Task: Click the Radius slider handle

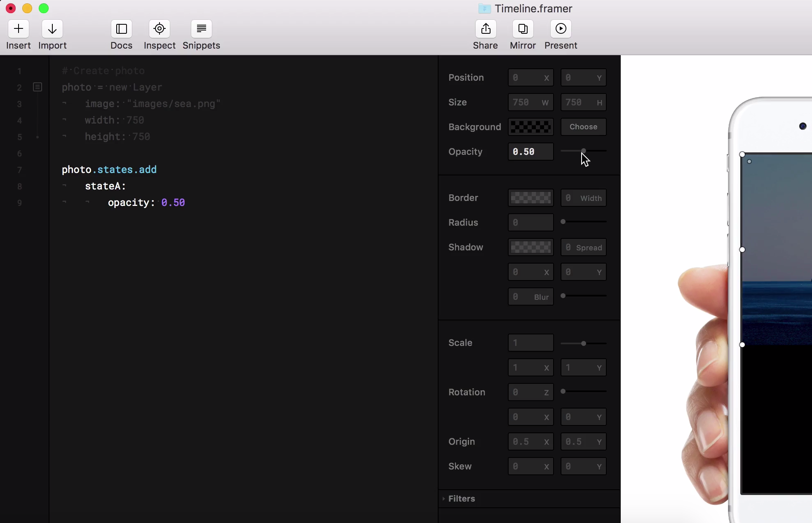Action: point(563,222)
